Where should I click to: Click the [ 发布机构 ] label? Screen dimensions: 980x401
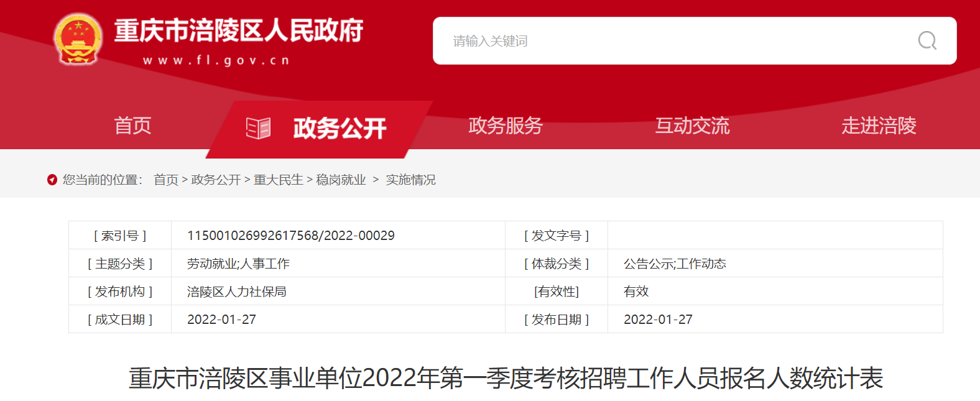(x=120, y=292)
